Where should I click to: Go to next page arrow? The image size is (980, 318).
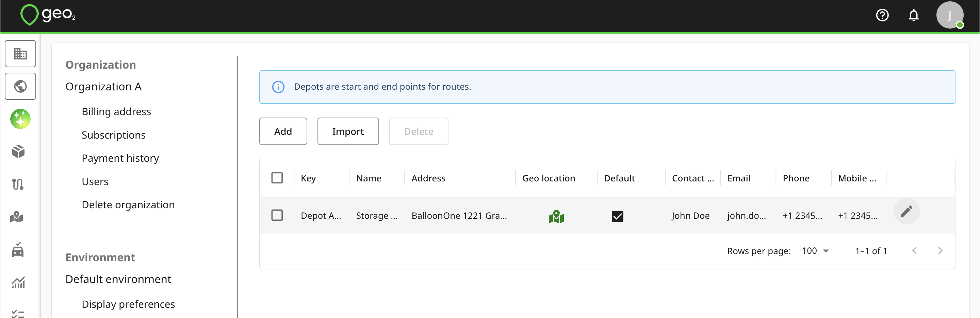coord(941,251)
